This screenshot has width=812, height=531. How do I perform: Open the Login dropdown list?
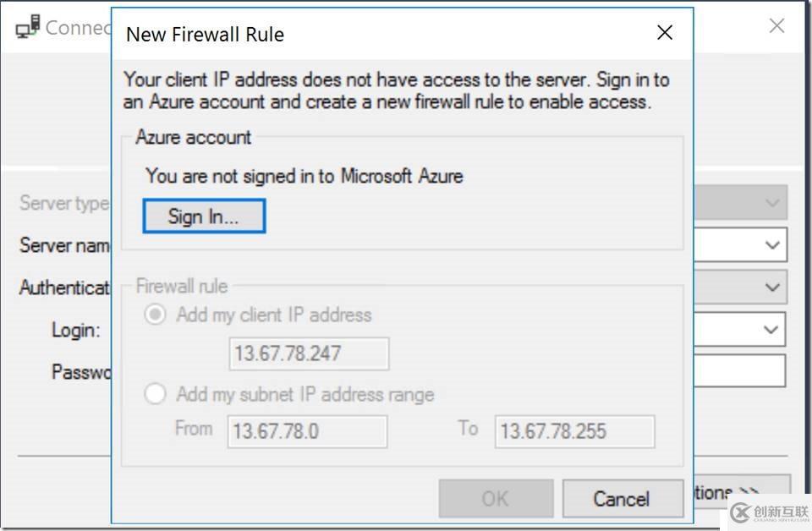point(771,329)
